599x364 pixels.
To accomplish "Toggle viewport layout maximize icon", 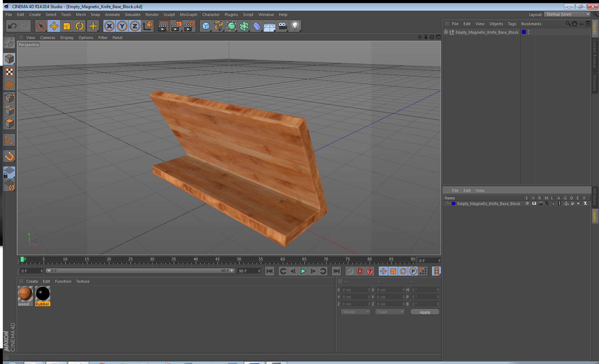I will (438, 37).
